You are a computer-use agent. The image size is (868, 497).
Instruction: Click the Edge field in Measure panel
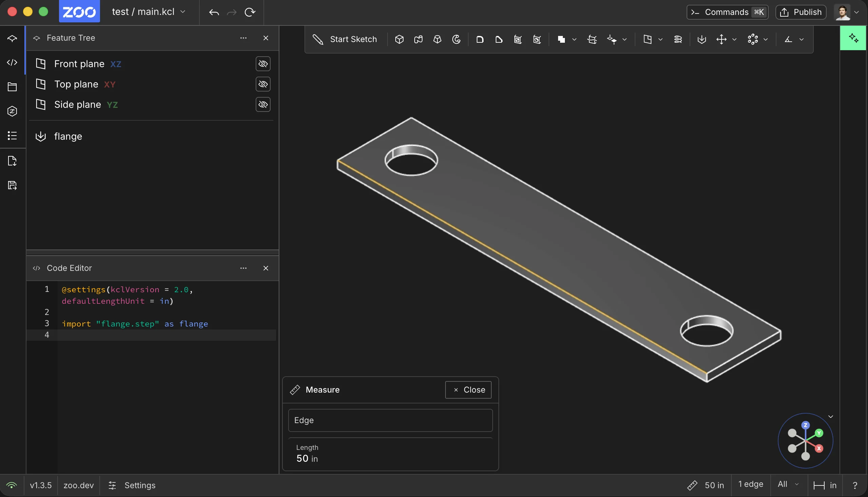tap(390, 420)
